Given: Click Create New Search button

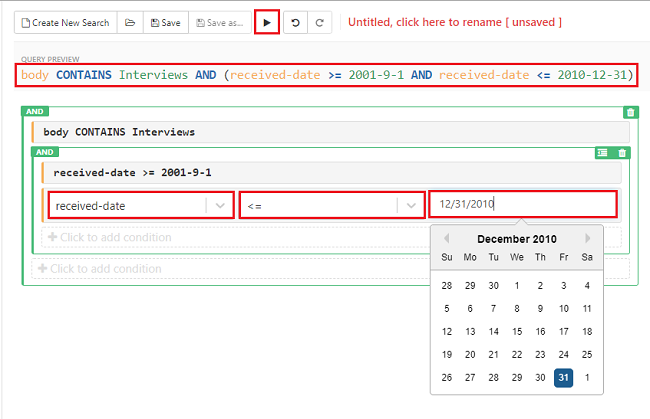Looking at the screenshot, I should coord(65,22).
